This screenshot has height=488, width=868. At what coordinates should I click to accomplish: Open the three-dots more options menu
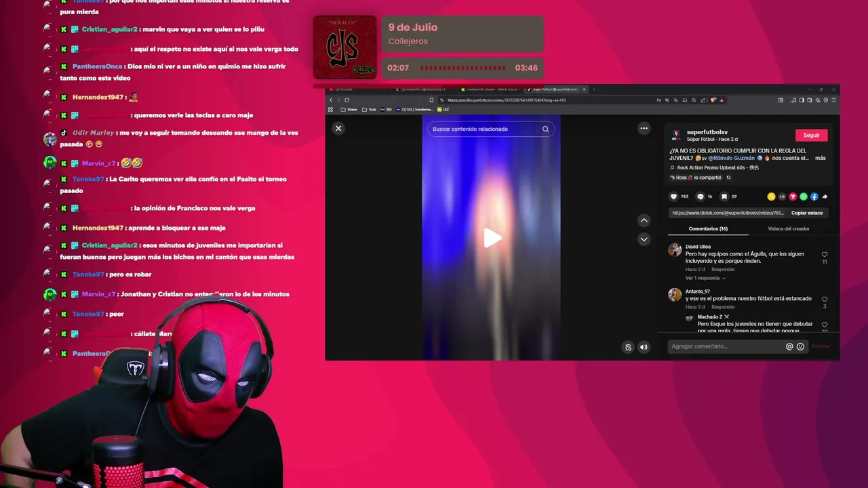[x=644, y=128]
